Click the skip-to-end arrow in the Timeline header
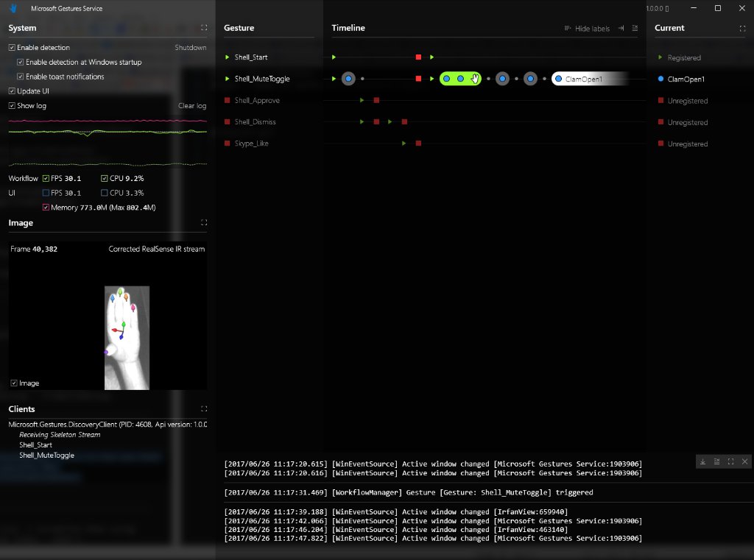This screenshot has width=754, height=560. [x=621, y=29]
